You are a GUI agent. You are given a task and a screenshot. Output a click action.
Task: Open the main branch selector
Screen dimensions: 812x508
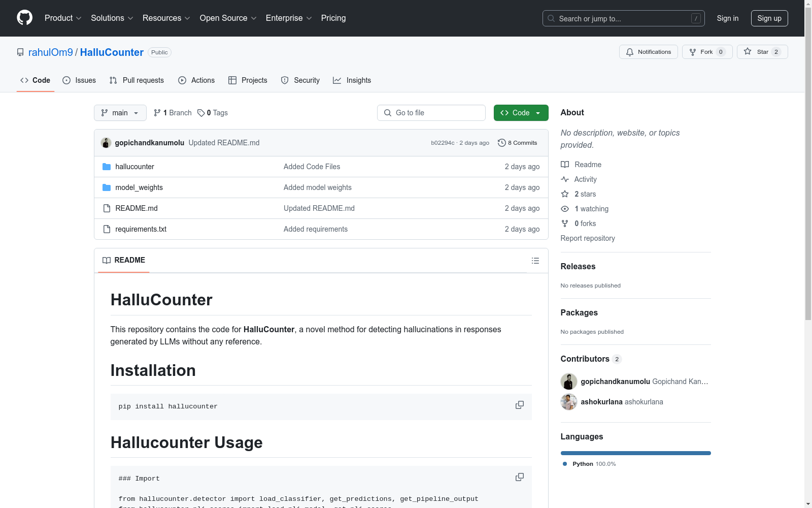click(x=120, y=113)
